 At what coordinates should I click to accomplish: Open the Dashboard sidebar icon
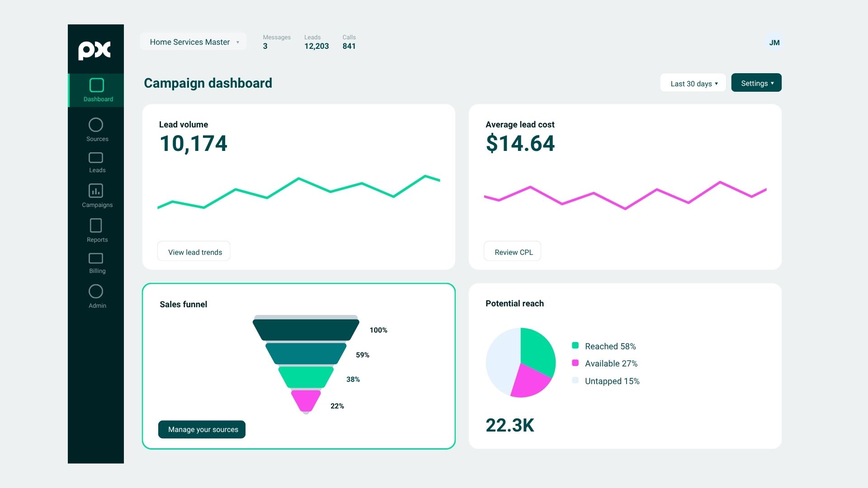click(97, 85)
